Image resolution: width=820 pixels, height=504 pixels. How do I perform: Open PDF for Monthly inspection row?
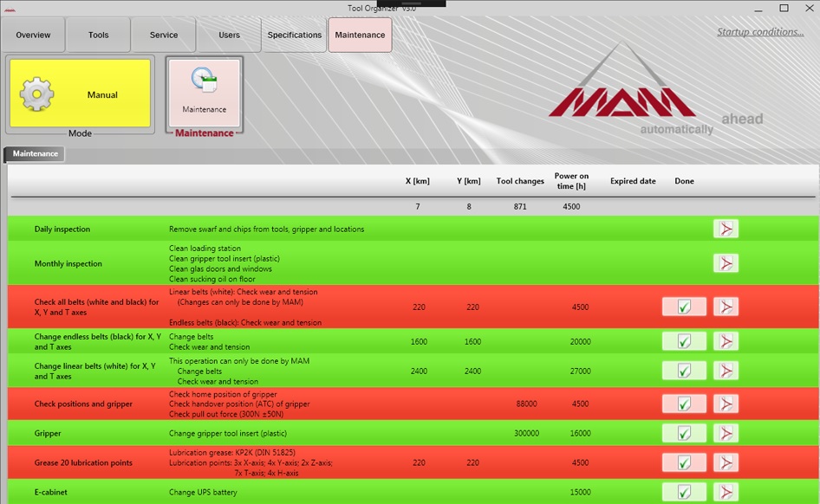[726, 263]
